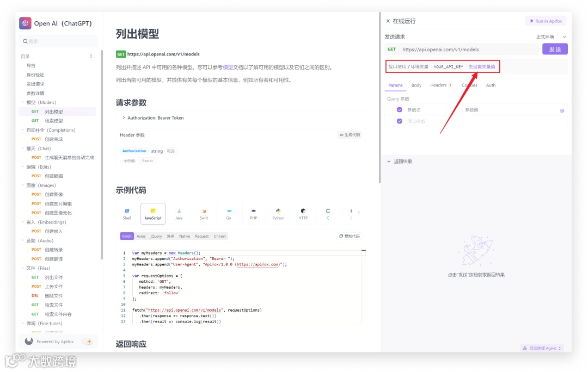Select the Fetch code variant tab
Screen dimensions: 588x372
pyautogui.click(x=127, y=236)
